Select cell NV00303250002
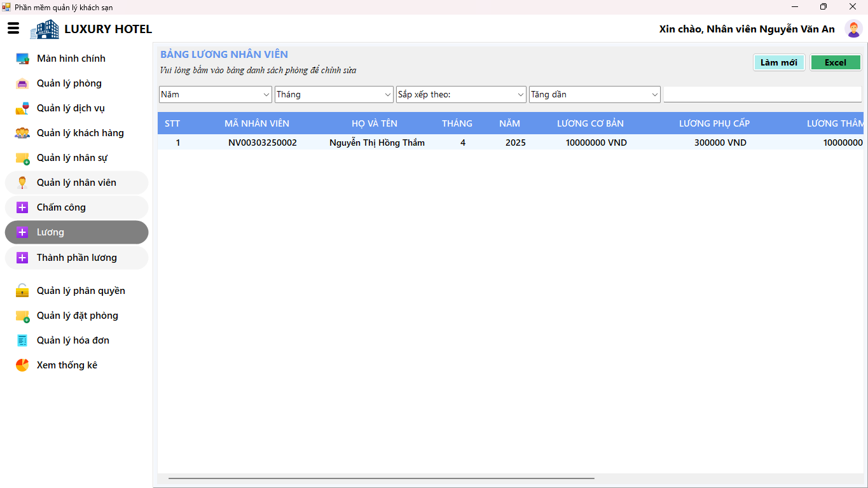 [x=263, y=143]
